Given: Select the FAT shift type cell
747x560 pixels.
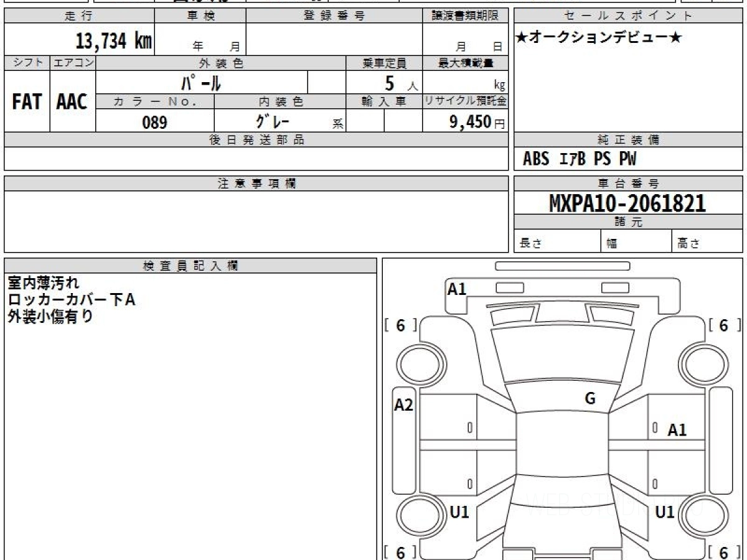Looking at the screenshot, I should [27, 102].
